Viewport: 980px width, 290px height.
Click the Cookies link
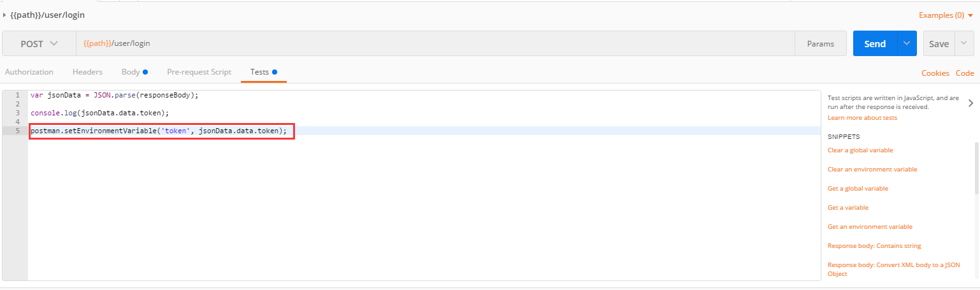point(935,73)
